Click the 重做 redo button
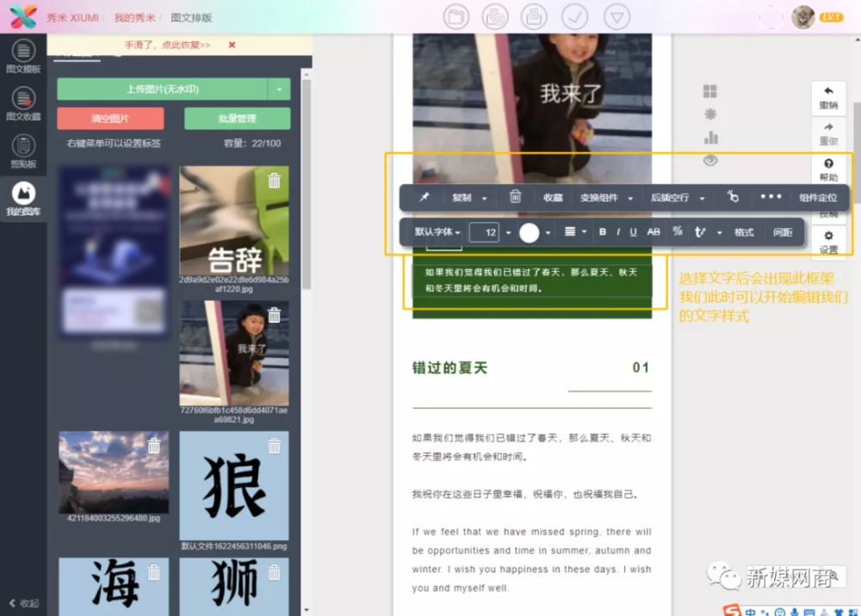Image resolution: width=861 pixels, height=616 pixels. (x=828, y=134)
